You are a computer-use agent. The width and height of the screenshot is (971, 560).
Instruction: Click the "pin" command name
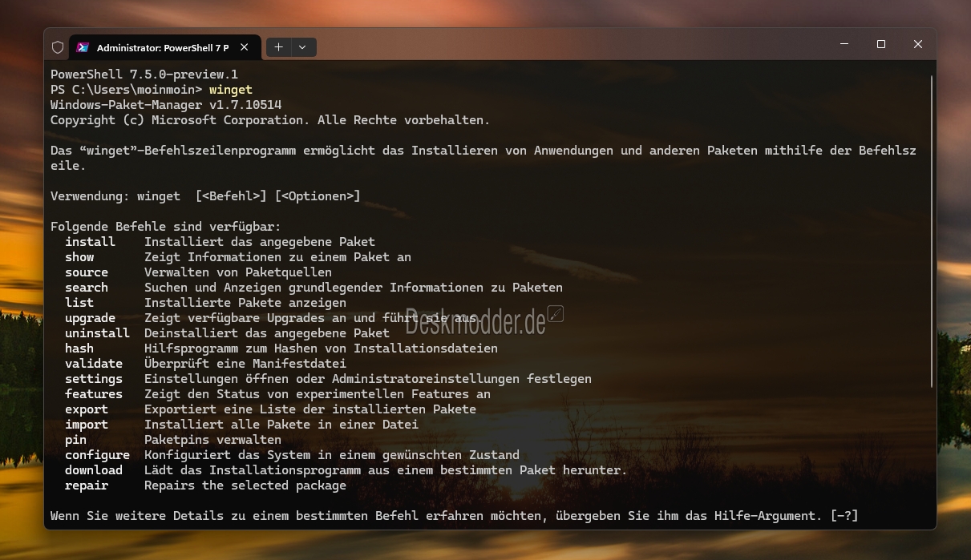tap(75, 440)
